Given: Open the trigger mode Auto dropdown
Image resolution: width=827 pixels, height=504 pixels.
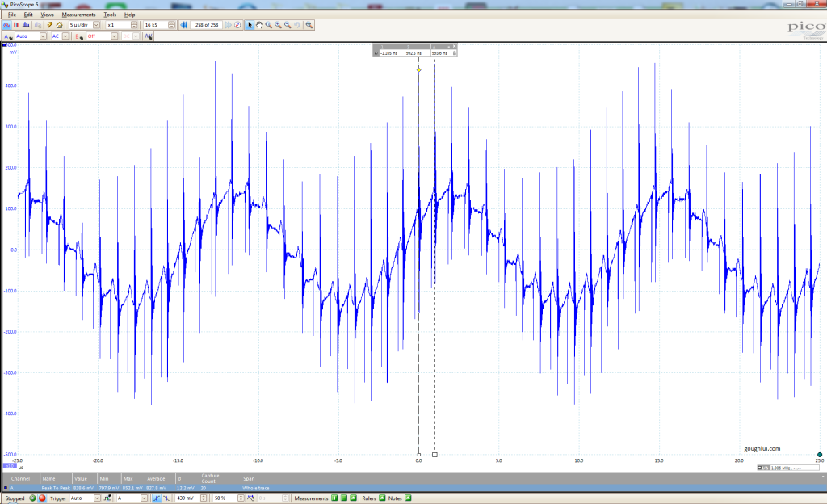Looking at the screenshot, I should (97, 498).
